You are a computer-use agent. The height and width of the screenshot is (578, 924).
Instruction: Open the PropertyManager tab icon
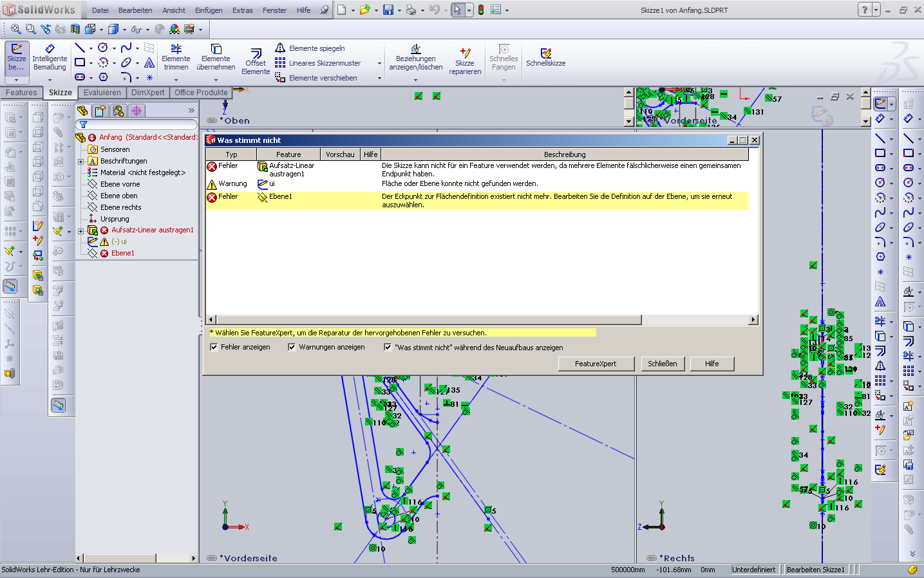100,111
